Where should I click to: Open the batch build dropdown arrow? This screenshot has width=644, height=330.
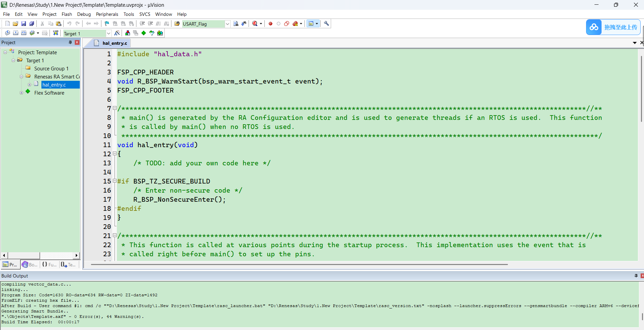(x=38, y=33)
